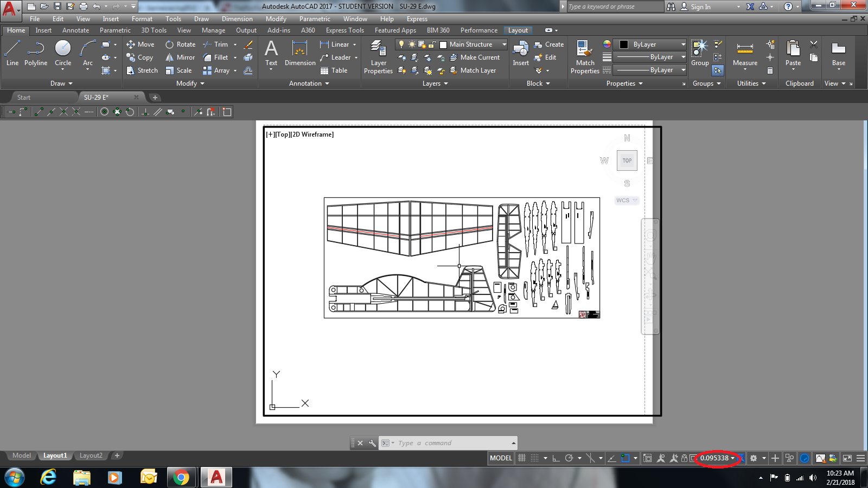The width and height of the screenshot is (868, 488).
Task: Select the Polyline tool
Action: 36,53
